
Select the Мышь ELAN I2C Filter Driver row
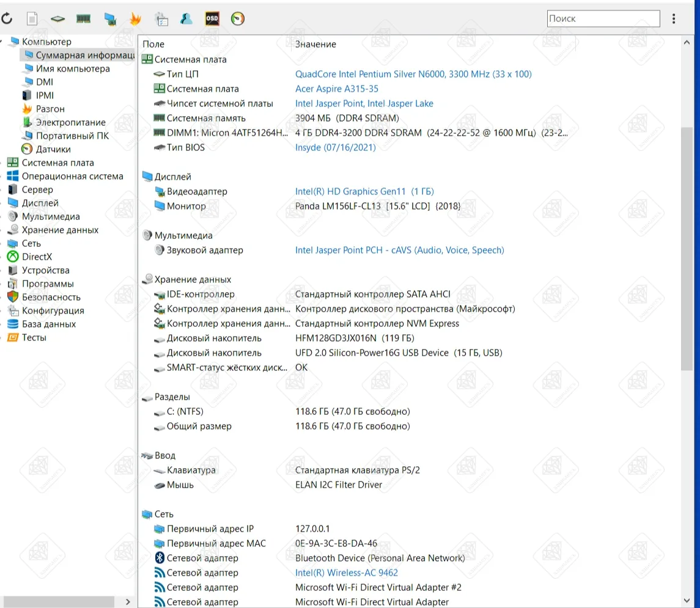(x=268, y=485)
